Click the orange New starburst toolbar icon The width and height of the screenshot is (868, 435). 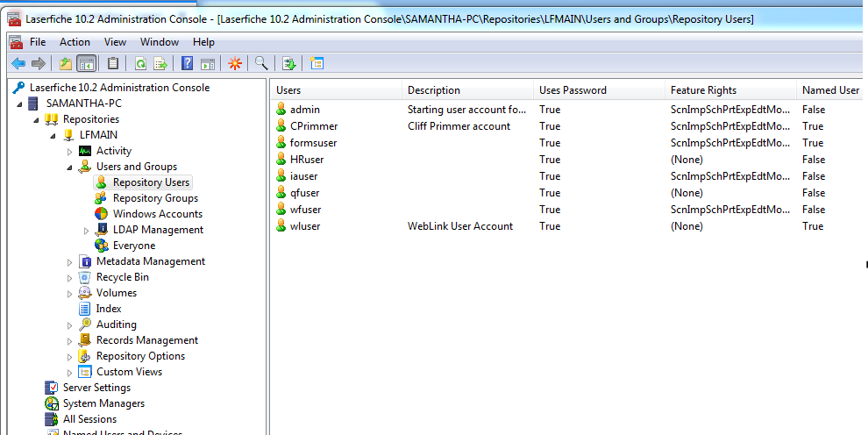[x=235, y=64]
